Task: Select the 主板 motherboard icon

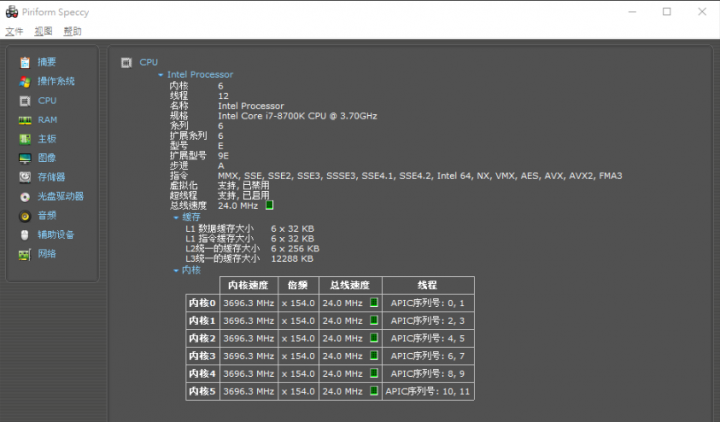Action: coord(25,139)
